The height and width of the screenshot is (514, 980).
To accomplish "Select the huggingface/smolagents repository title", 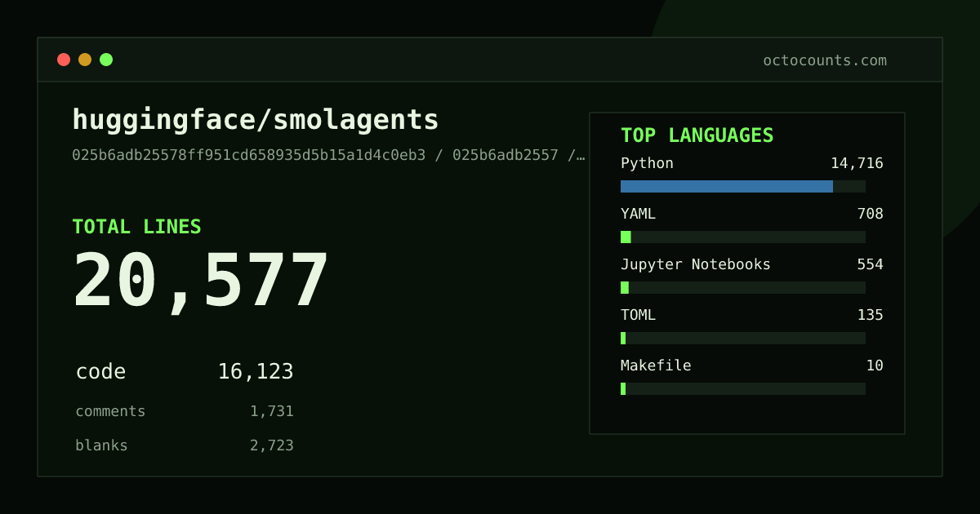I will point(256,121).
